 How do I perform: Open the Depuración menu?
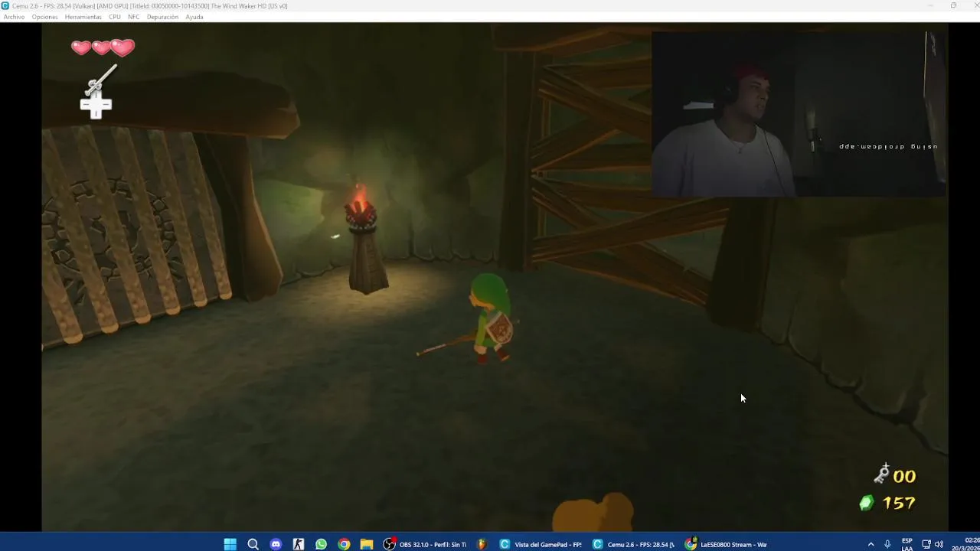[162, 17]
